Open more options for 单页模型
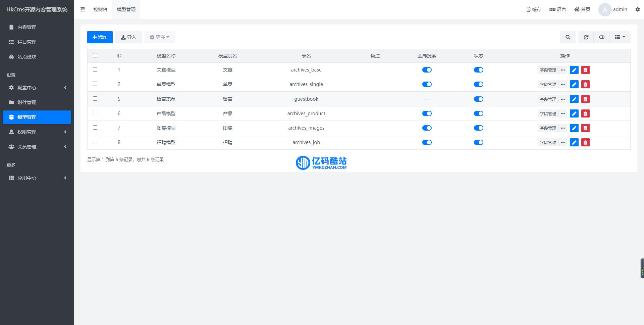Image resolution: width=644 pixels, height=325 pixels. click(563, 84)
